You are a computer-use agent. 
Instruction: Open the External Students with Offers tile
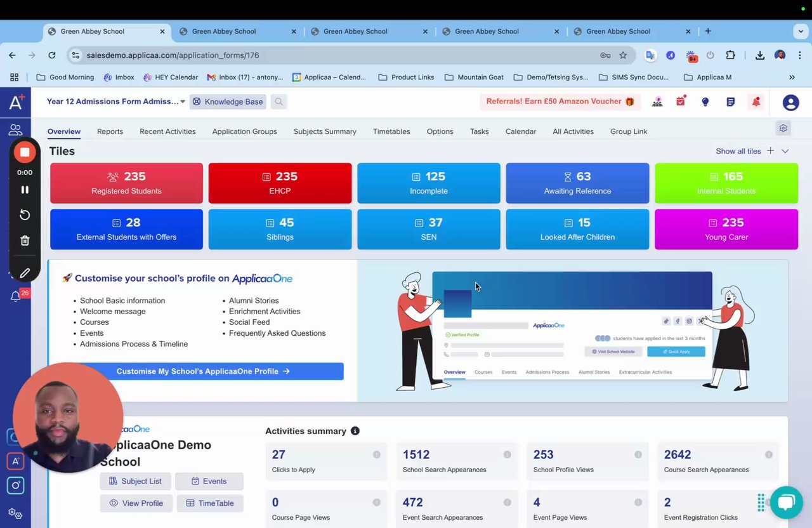tap(126, 229)
